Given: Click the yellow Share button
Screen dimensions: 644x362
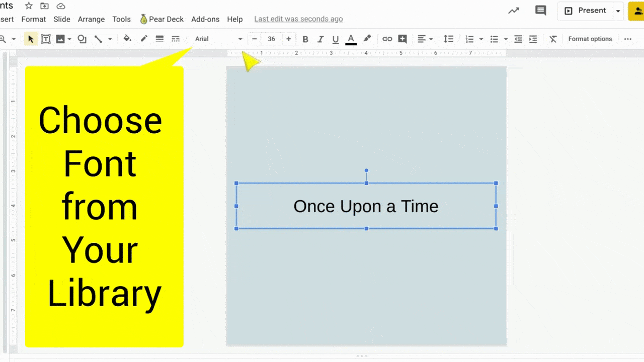Looking at the screenshot, I should tap(636, 11).
